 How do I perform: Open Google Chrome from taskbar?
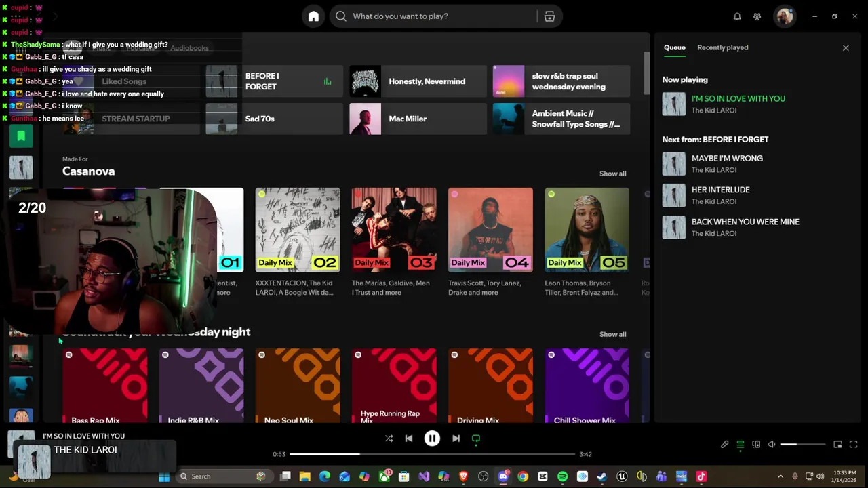[523, 476]
